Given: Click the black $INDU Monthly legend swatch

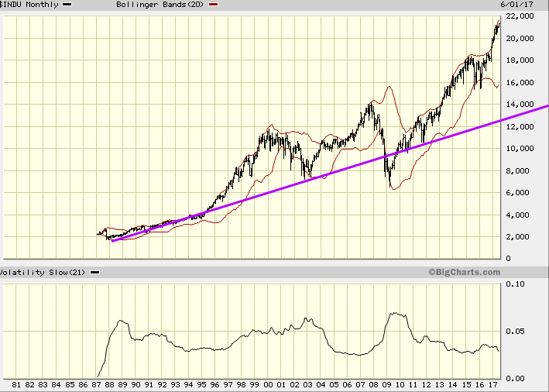Looking at the screenshot, I should point(67,5).
